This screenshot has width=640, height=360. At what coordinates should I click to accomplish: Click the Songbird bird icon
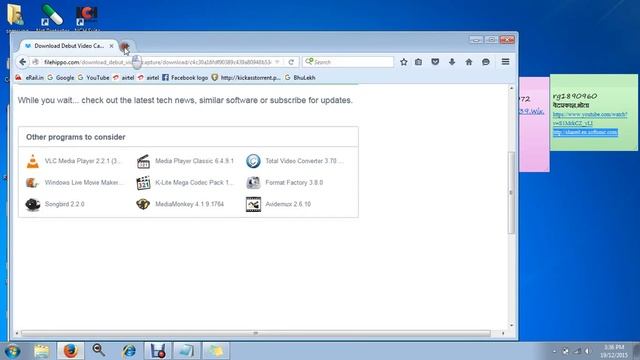33,204
